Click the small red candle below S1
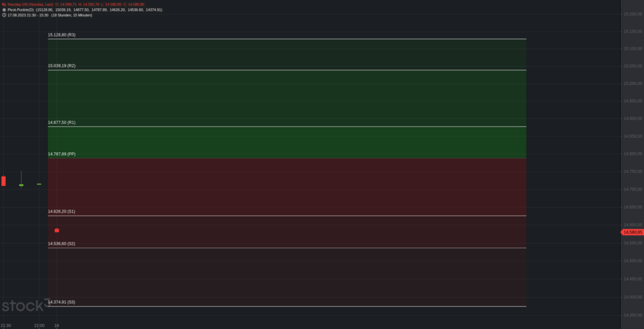Image resolution: width=644 pixels, height=329 pixels. (x=57, y=230)
